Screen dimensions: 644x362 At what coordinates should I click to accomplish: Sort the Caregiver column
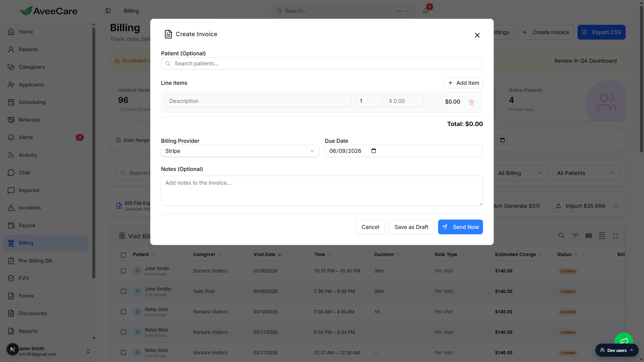220,255
